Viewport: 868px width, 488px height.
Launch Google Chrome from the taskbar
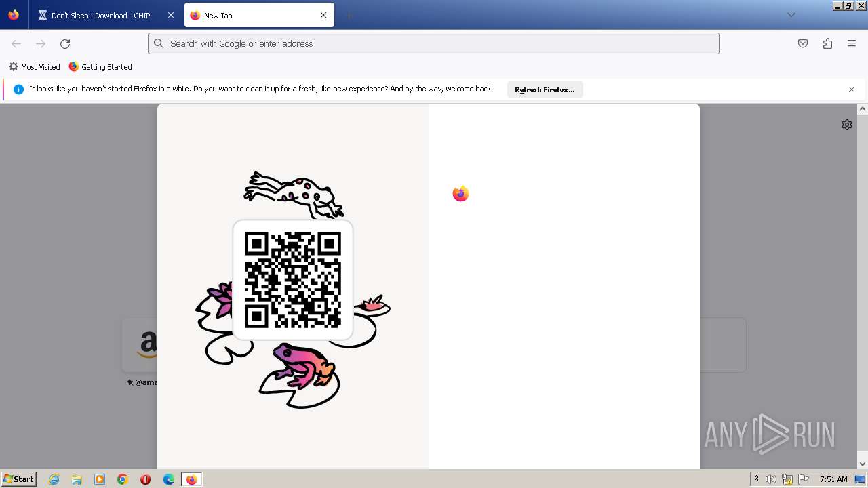[x=123, y=479]
